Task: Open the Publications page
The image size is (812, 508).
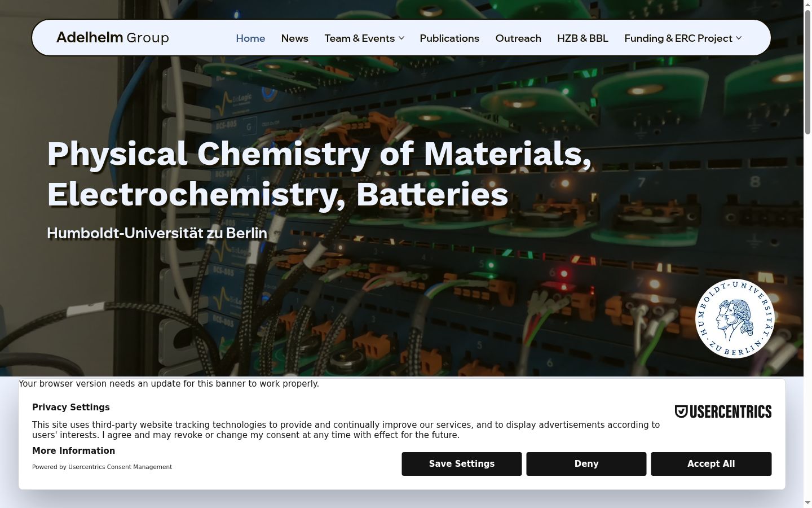Action: tap(449, 38)
